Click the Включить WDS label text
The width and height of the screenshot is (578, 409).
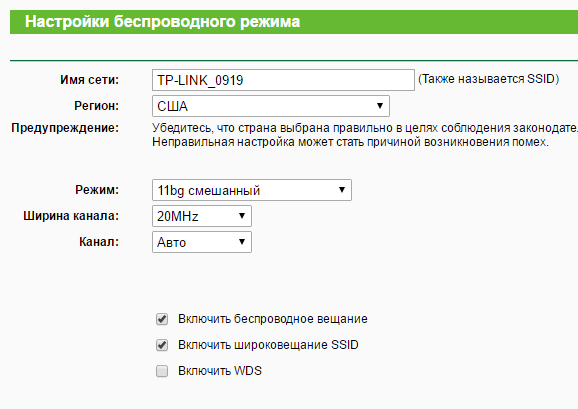(220, 371)
